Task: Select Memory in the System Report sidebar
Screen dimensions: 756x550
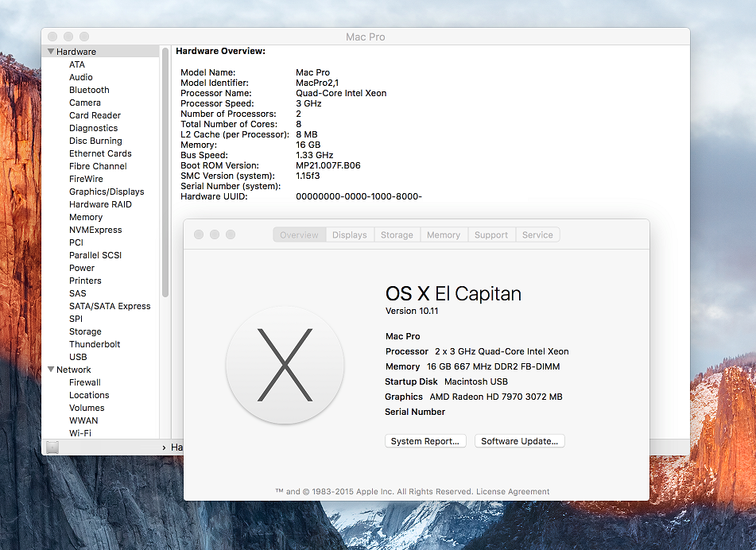Action: [86, 217]
